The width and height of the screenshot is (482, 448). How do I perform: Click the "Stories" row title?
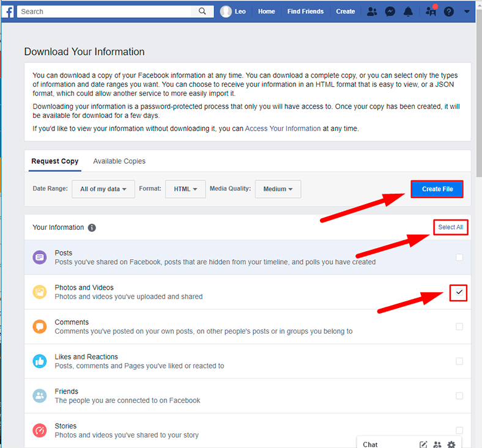(x=65, y=426)
